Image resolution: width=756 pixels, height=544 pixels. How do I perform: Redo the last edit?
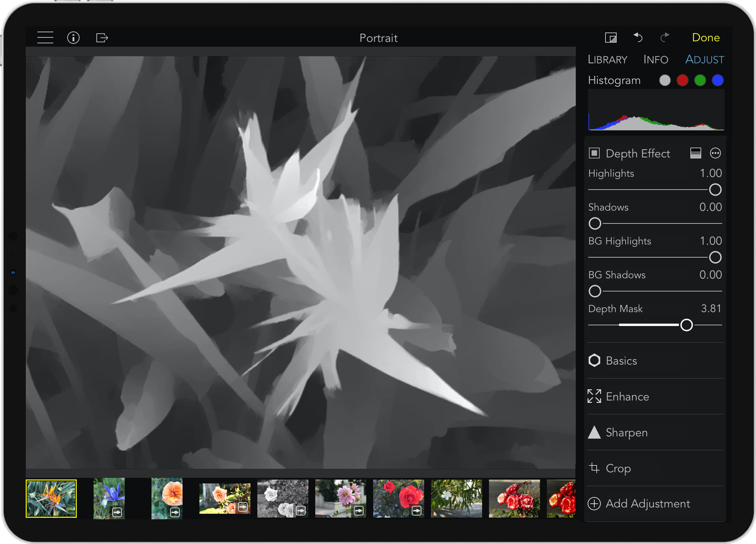click(x=665, y=37)
